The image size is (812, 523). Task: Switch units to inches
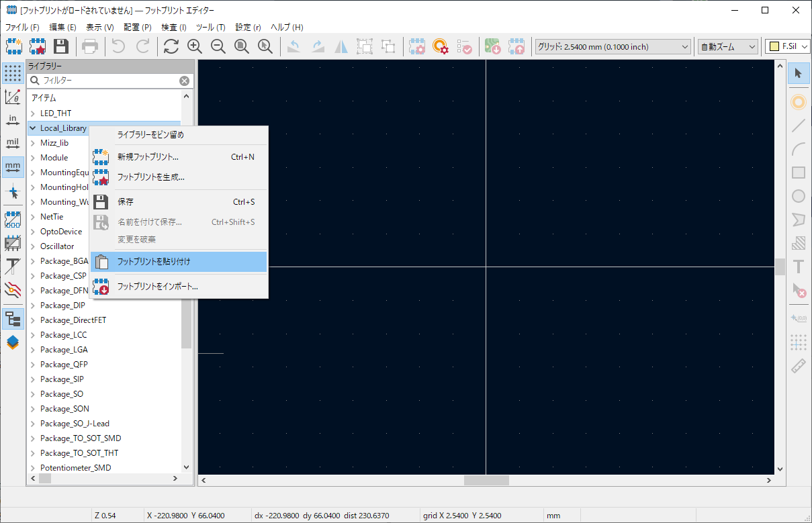tap(13, 120)
